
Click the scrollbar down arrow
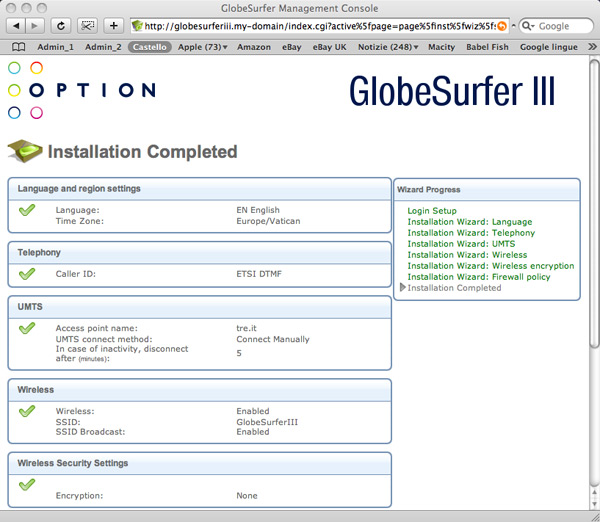(x=594, y=504)
